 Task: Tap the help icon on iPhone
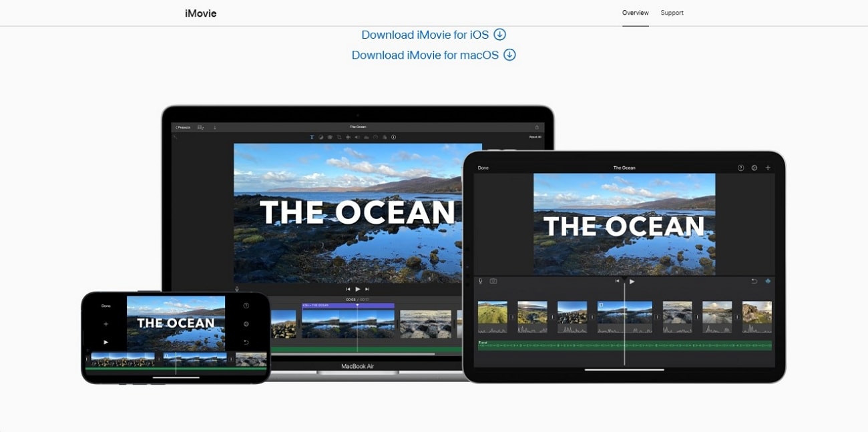point(246,306)
